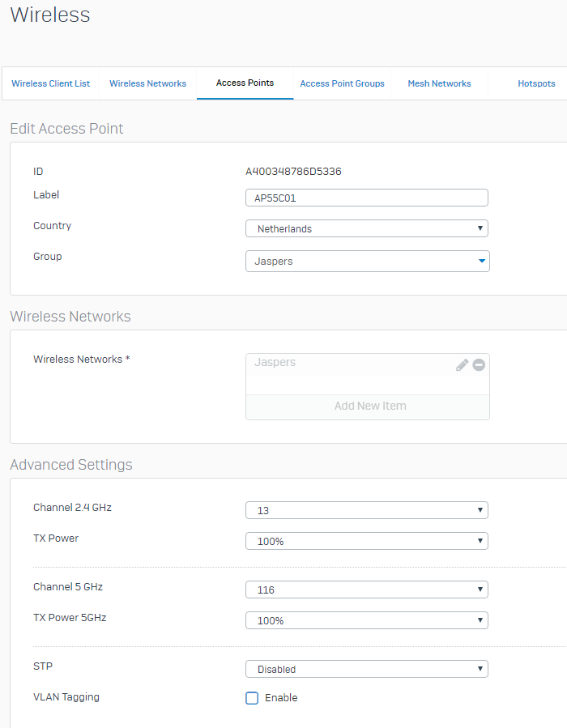Click the pencil edit icon for Jaspers network
This screenshot has height=728, width=567.
(x=462, y=365)
